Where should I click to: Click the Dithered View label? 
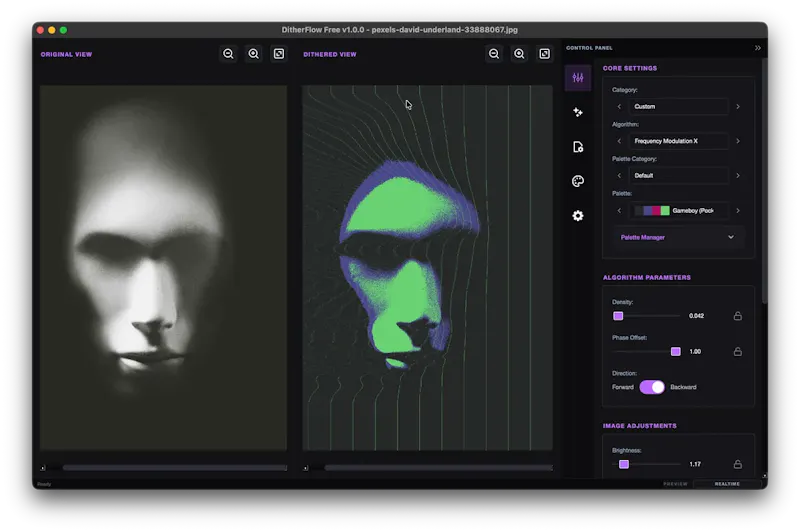[x=330, y=55]
